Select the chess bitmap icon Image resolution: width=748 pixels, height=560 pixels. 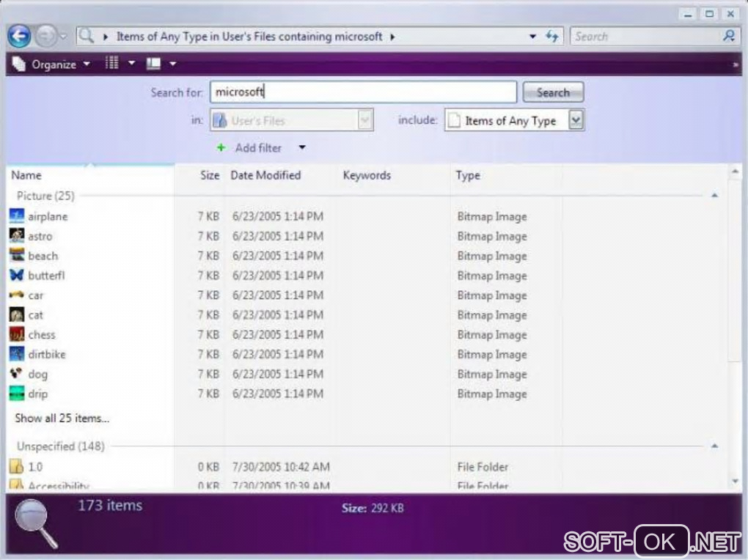click(x=17, y=334)
